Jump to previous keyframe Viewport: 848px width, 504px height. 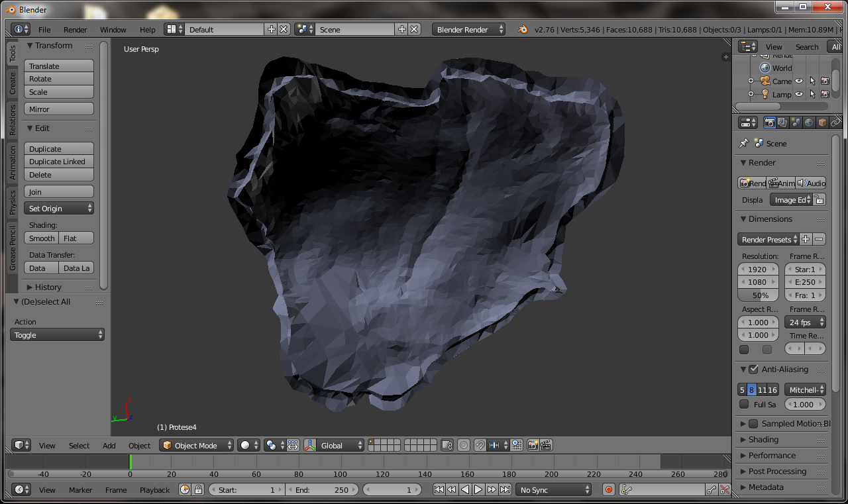(x=452, y=489)
